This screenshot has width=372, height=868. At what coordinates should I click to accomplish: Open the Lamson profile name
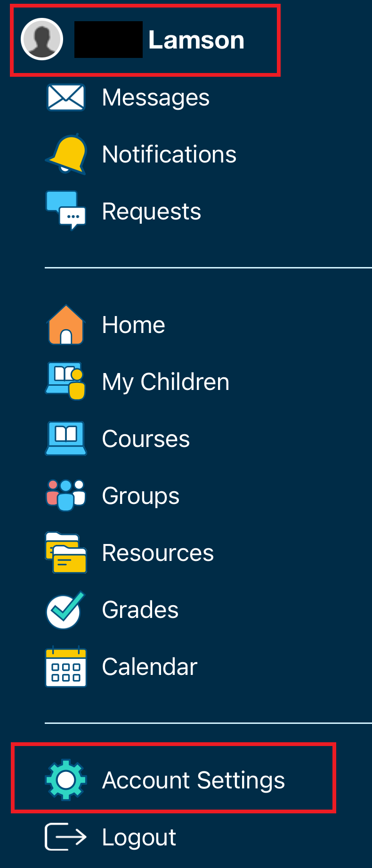pyautogui.click(x=196, y=40)
